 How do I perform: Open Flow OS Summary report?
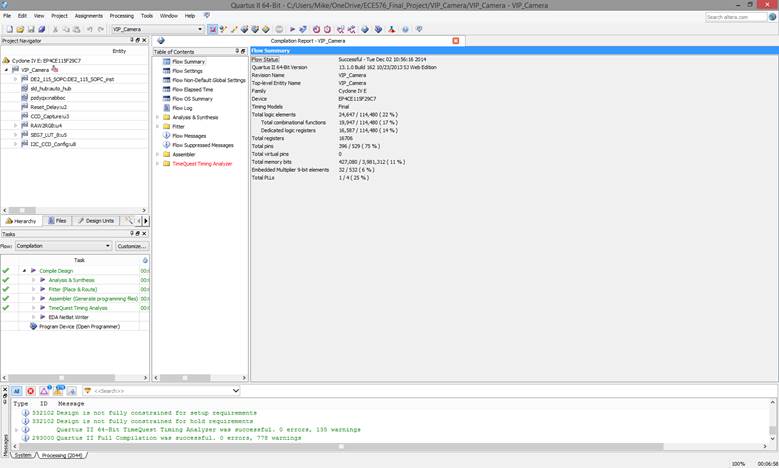click(192, 99)
